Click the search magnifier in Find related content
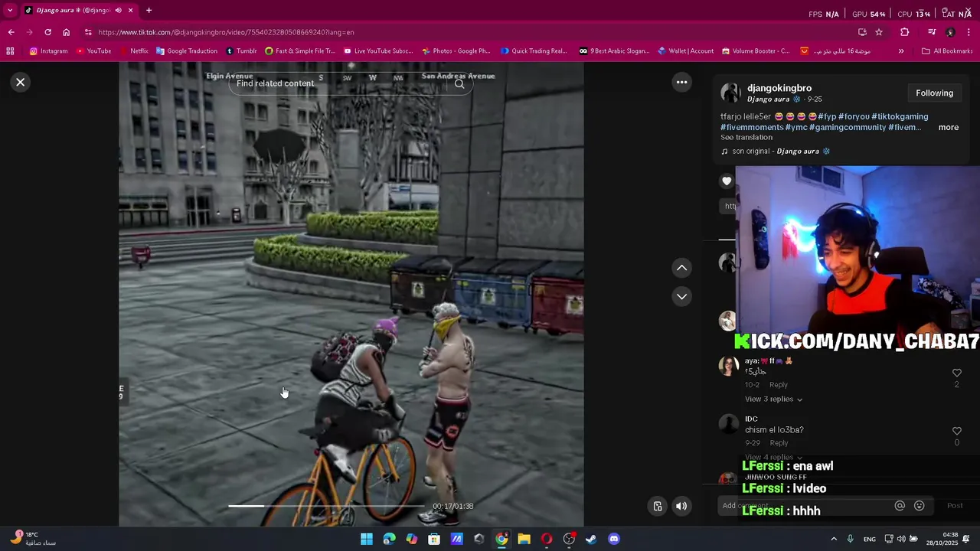980x551 pixels. tap(459, 83)
